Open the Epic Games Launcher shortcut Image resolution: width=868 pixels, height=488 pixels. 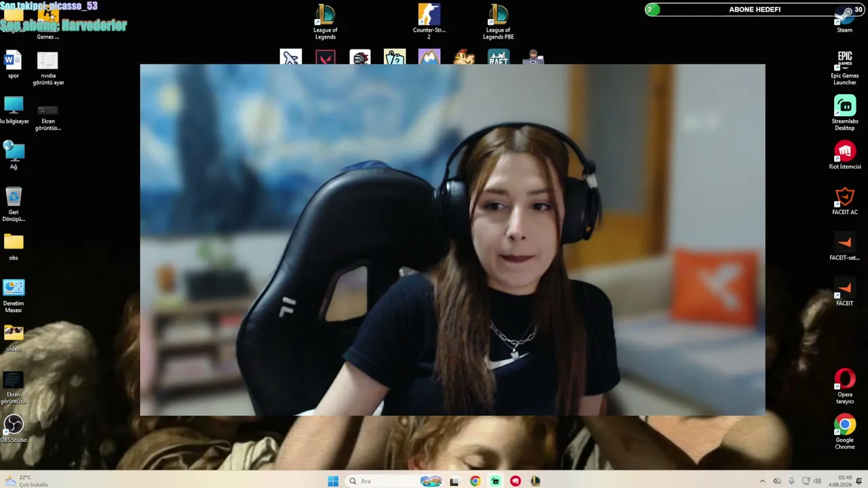coord(845,68)
